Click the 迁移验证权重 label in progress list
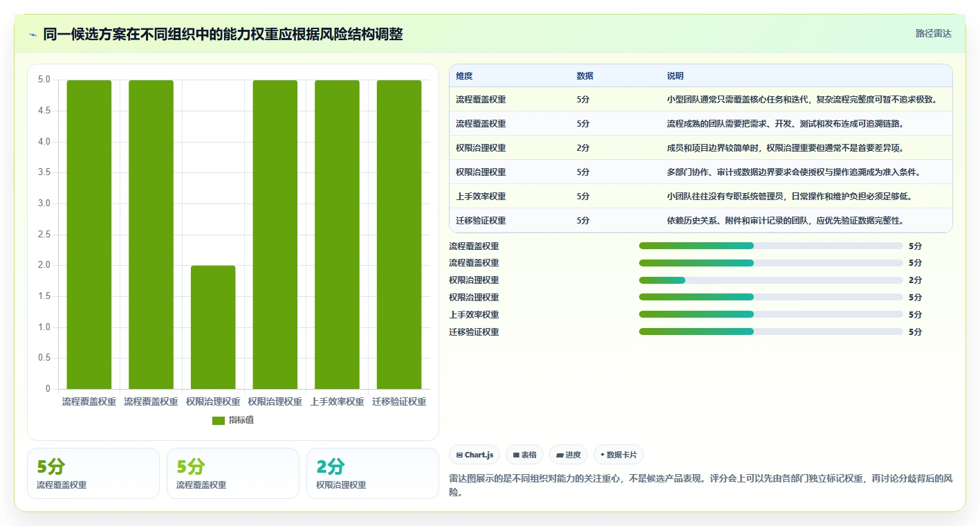 point(474,332)
